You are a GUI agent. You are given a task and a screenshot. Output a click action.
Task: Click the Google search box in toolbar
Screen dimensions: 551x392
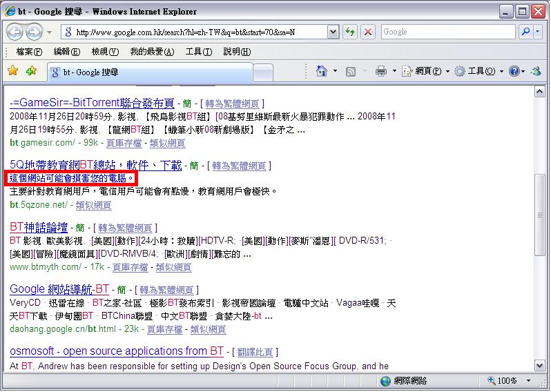coord(448,32)
